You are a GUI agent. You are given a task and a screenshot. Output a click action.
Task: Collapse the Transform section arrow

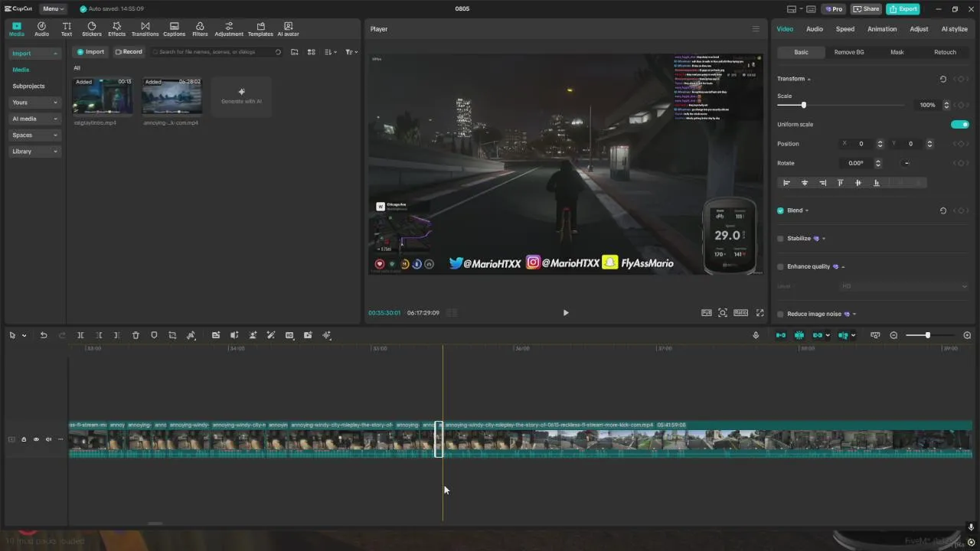(809, 80)
